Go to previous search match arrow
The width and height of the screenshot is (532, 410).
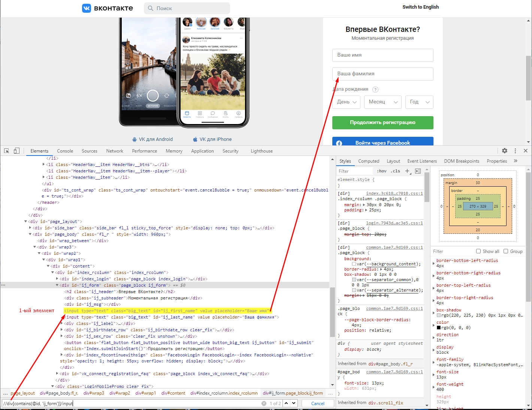(x=286, y=403)
